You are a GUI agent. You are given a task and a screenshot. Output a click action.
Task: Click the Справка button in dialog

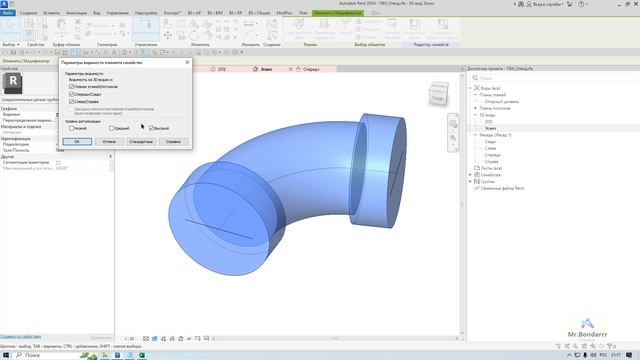(x=173, y=142)
